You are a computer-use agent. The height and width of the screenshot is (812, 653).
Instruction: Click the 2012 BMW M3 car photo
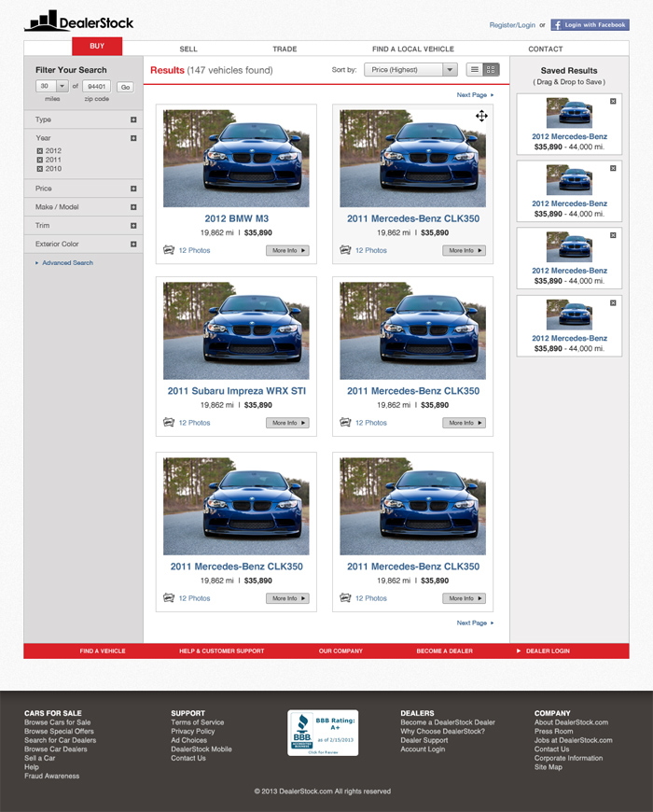(x=236, y=159)
